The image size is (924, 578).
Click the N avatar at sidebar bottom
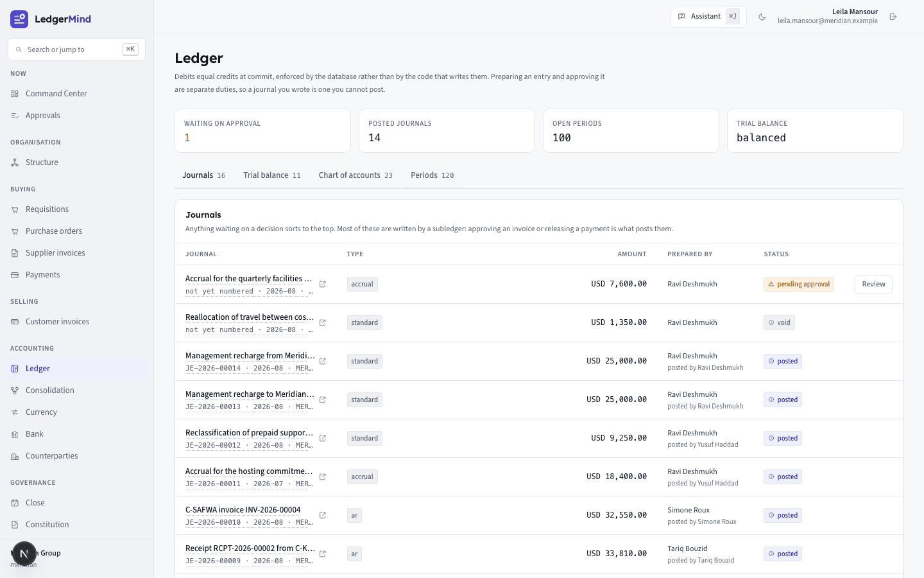[x=24, y=553]
